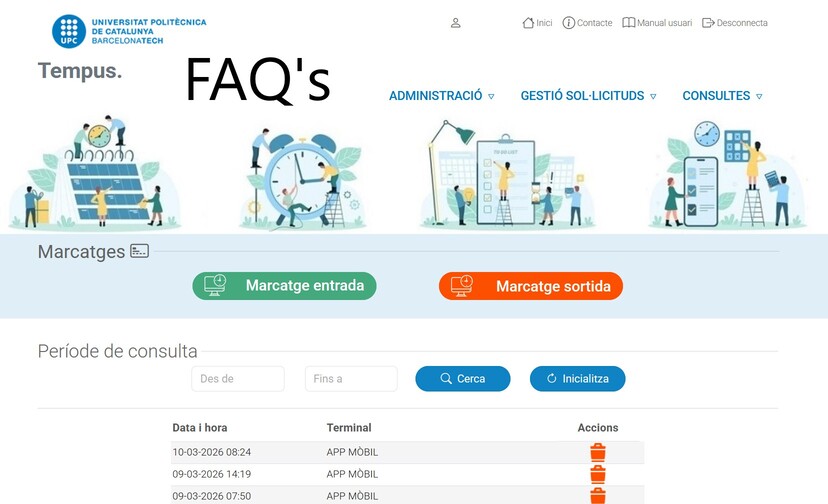Go to Inici home link
This screenshot has width=828, height=504.
[x=537, y=23]
